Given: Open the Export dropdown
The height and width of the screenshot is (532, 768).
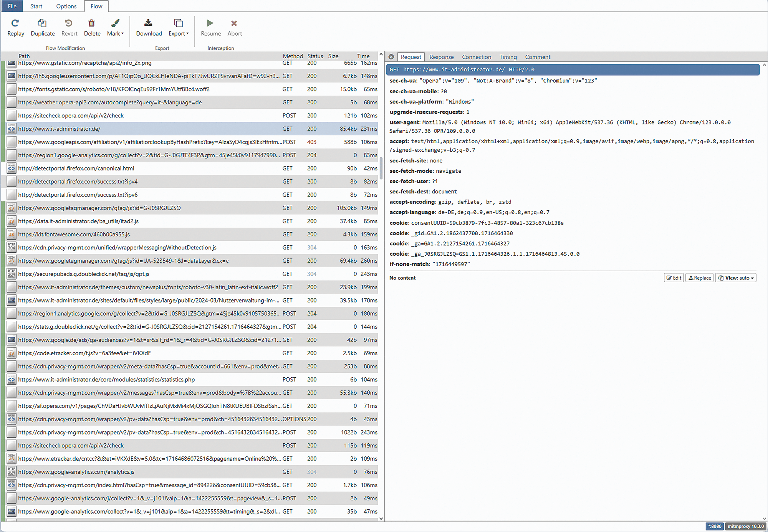Looking at the screenshot, I should pos(179,28).
